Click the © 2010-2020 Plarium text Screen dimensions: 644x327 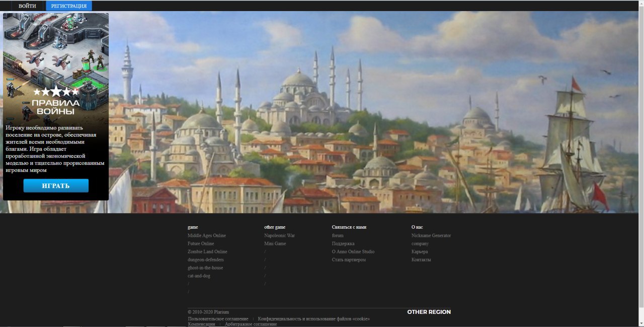point(208,312)
